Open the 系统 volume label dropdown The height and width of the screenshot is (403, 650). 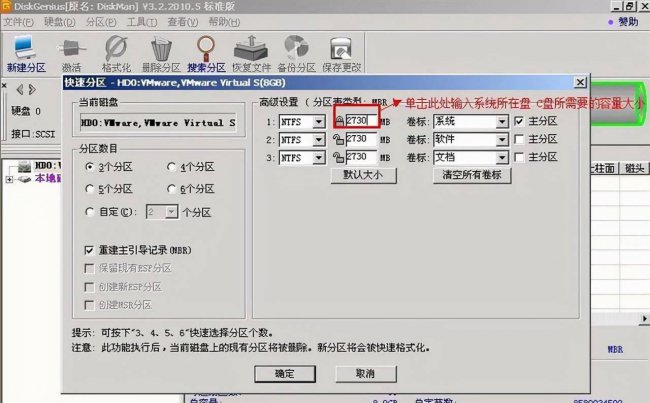pyautogui.click(x=502, y=121)
